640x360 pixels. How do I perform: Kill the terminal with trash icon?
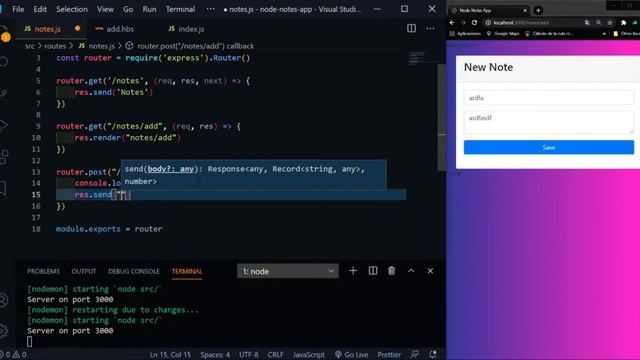coord(391,271)
